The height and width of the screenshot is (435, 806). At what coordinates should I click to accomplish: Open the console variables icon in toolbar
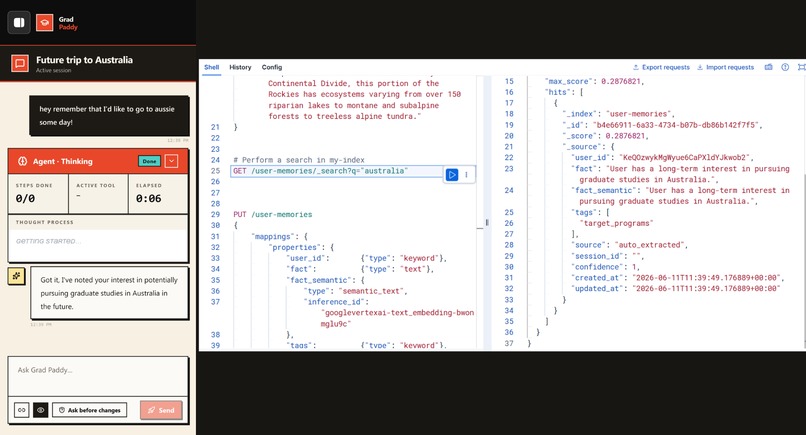(x=768, y=67)
